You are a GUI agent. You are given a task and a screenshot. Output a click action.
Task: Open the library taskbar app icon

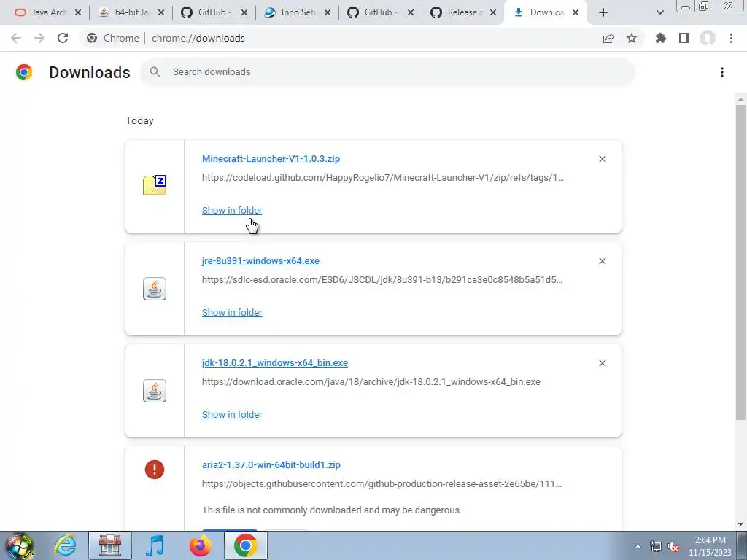(110, 545)
